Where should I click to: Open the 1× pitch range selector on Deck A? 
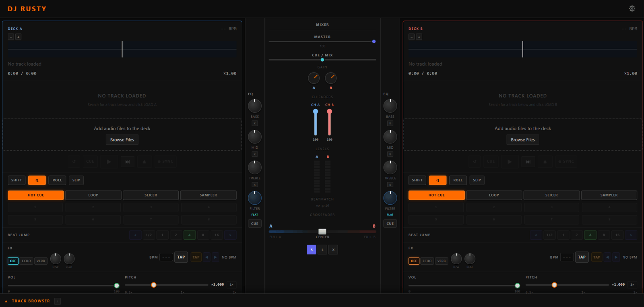tap(231, 284)
